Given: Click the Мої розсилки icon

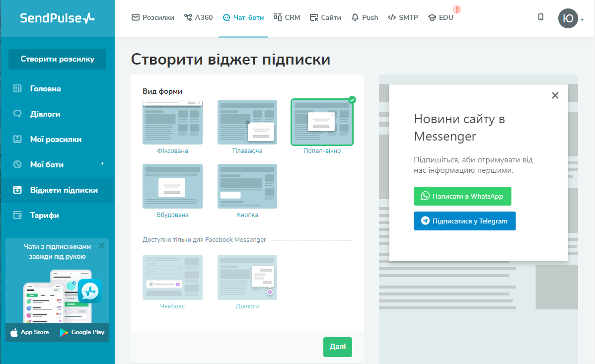Looking at the screenshot, I should tap(17, 140).
